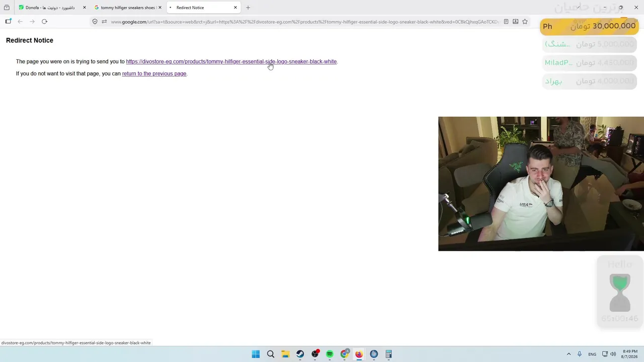Open Spotify from the taskbar
The width and height of the screenshot is (644, 362).
coord(330,354)
